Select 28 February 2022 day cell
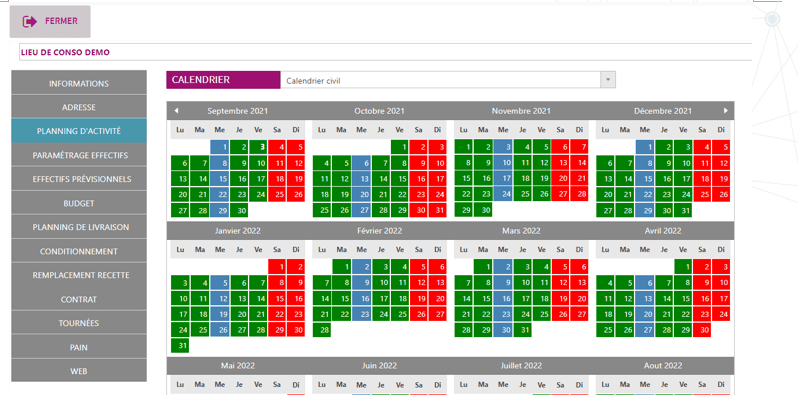 click(x=322, y=330)
